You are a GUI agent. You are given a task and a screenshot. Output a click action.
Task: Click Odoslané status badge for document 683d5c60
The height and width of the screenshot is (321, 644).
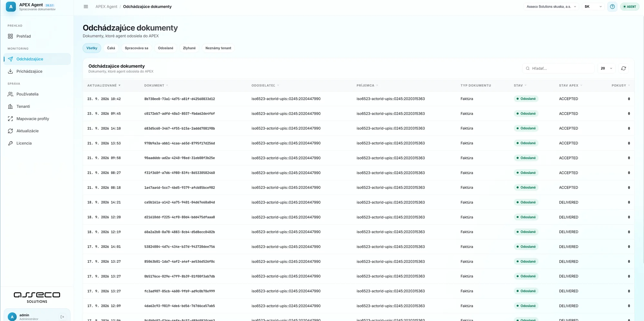coord(526,128)
